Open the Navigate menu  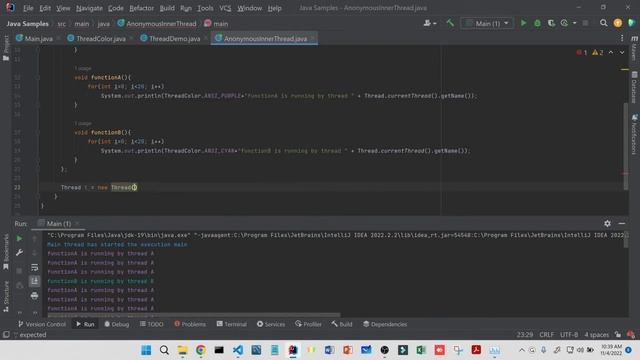[x=89, y=8]
